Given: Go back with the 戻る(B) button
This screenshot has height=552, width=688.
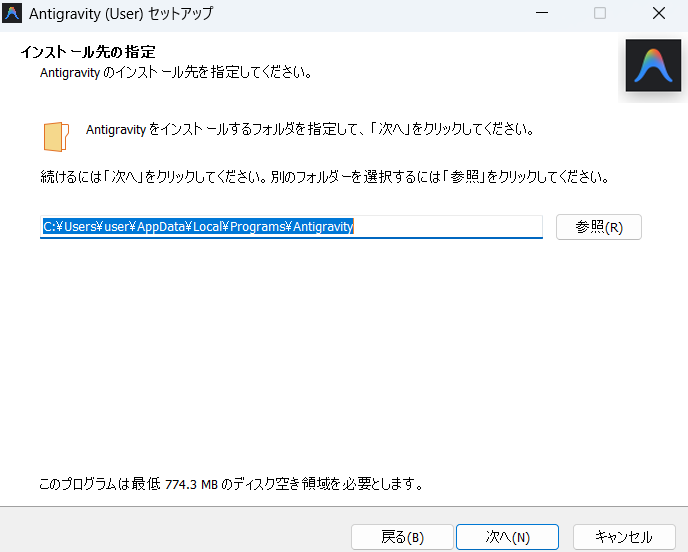Looking at the screenshot, I should [x=402, y=537].
